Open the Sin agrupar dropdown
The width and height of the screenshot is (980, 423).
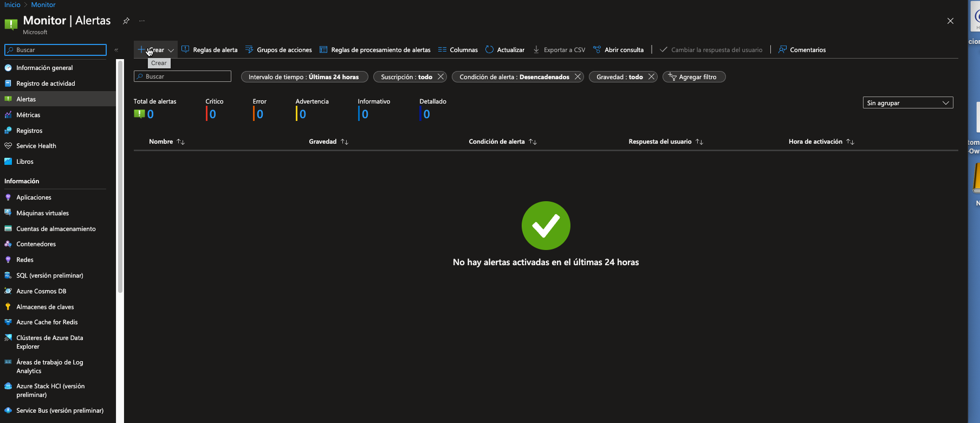(x=907, y=103)
